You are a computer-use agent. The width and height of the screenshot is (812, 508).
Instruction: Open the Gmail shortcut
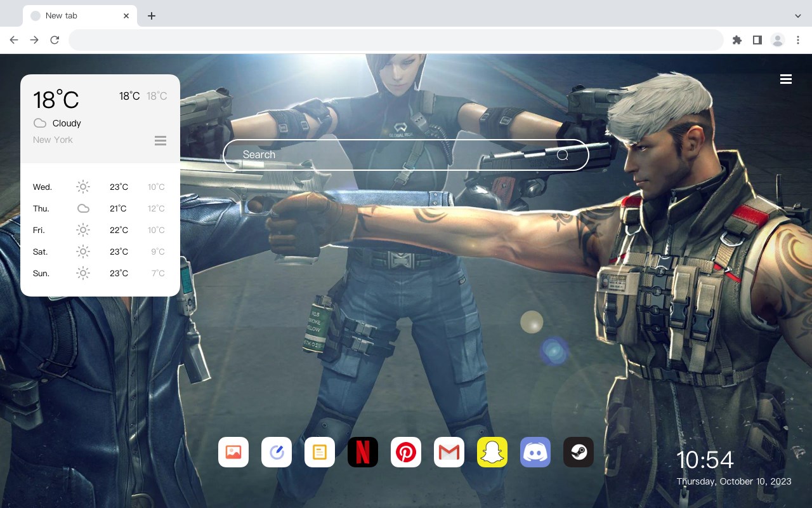(x=449, y=452)
